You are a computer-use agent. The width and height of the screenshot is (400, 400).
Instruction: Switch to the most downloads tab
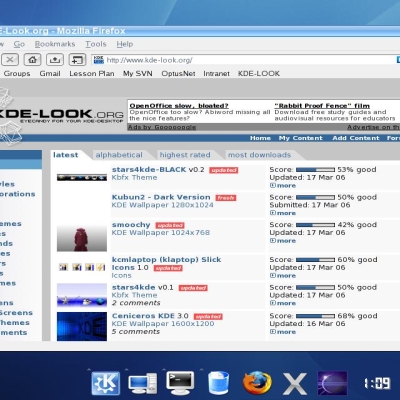click(259, 155)
